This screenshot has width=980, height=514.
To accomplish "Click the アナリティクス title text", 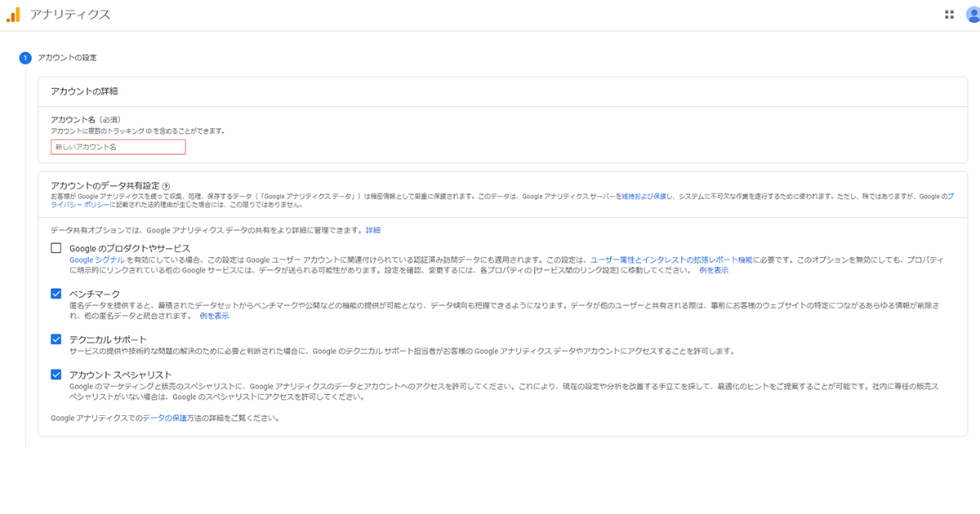I will coord(69,15).
